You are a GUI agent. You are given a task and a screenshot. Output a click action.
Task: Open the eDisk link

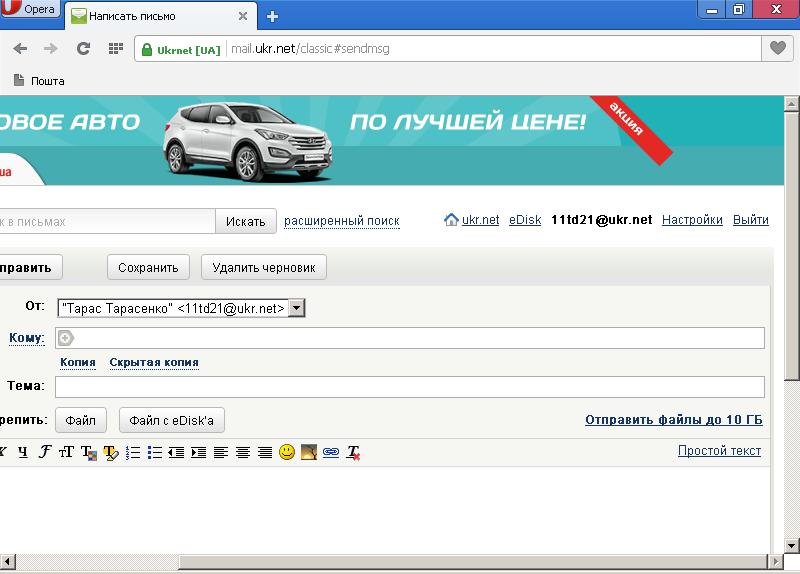[x=525, y=220]
